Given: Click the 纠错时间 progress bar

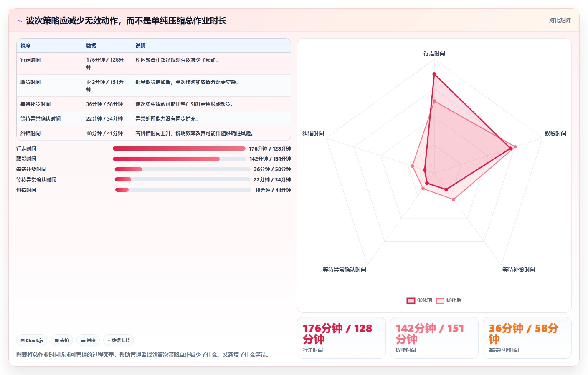Looking at the screenshot, I should [x=183, y=190].
